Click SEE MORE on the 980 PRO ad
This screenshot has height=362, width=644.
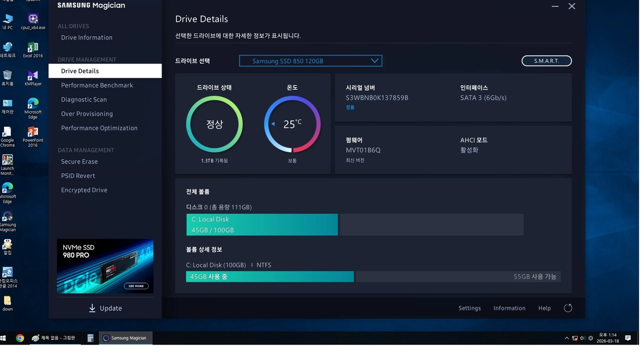pyautogui.click(x=136, y=286)
